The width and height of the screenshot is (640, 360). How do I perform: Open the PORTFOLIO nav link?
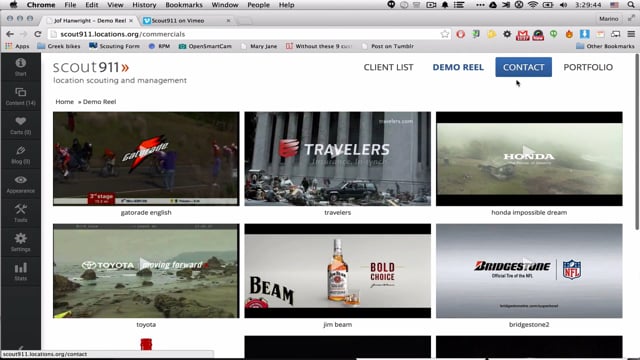[588, 67]
